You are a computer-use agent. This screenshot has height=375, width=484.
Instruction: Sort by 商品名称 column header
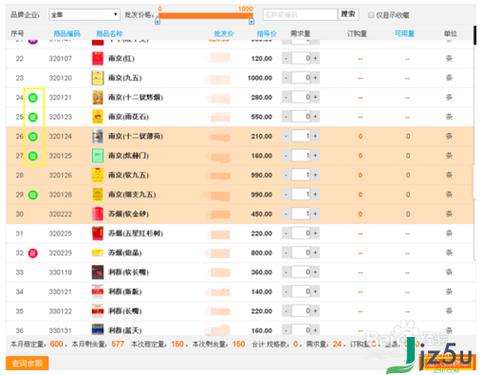(109, 34)
